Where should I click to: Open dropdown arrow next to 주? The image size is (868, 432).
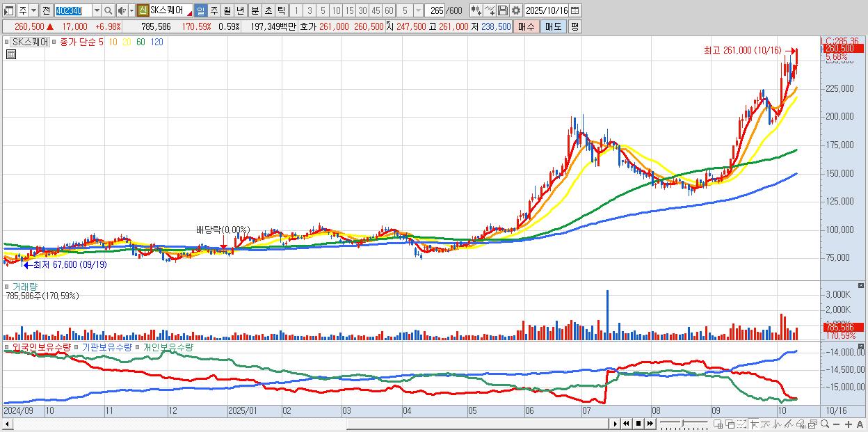click(x=33, y=10)
